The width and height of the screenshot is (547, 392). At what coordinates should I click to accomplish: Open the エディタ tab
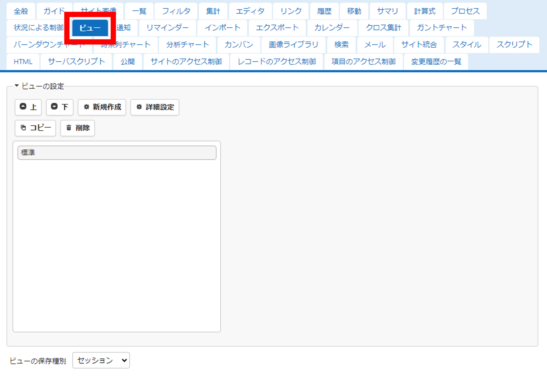point(250,11)
